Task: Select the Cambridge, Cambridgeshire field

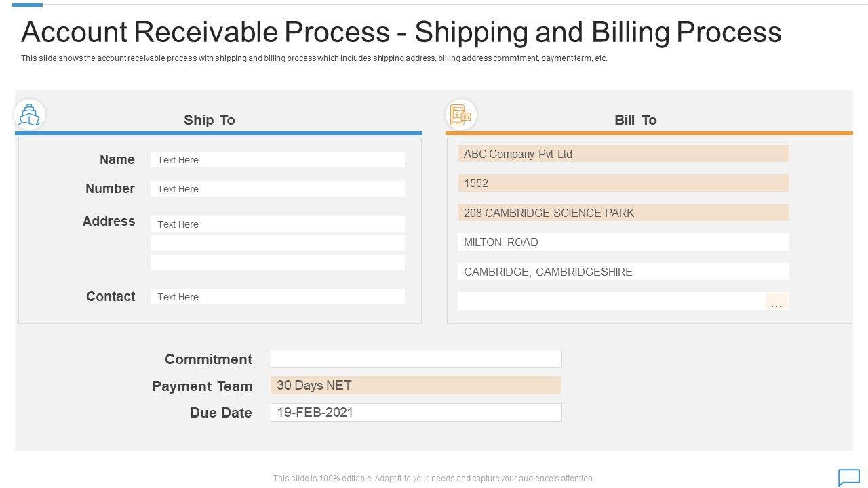Action: coord(623,272)
